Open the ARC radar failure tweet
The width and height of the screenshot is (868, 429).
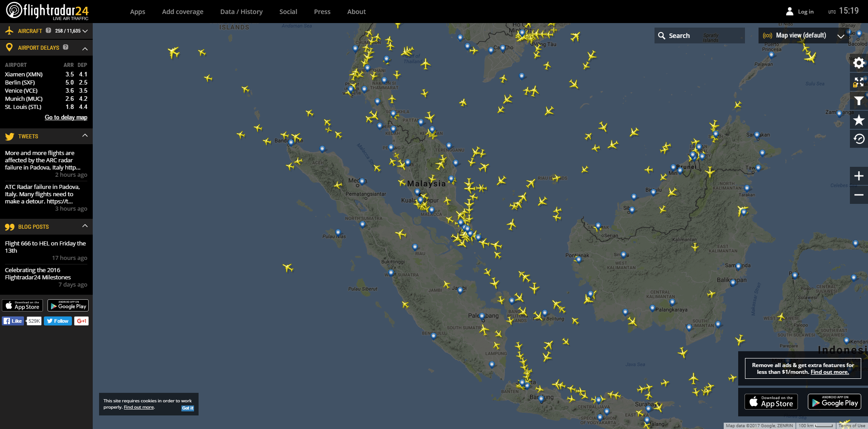click(x=43, y=160)
